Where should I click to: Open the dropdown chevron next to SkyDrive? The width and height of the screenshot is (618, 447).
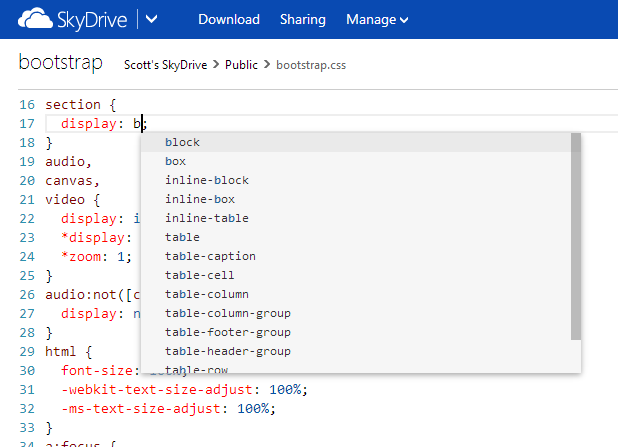151,19
